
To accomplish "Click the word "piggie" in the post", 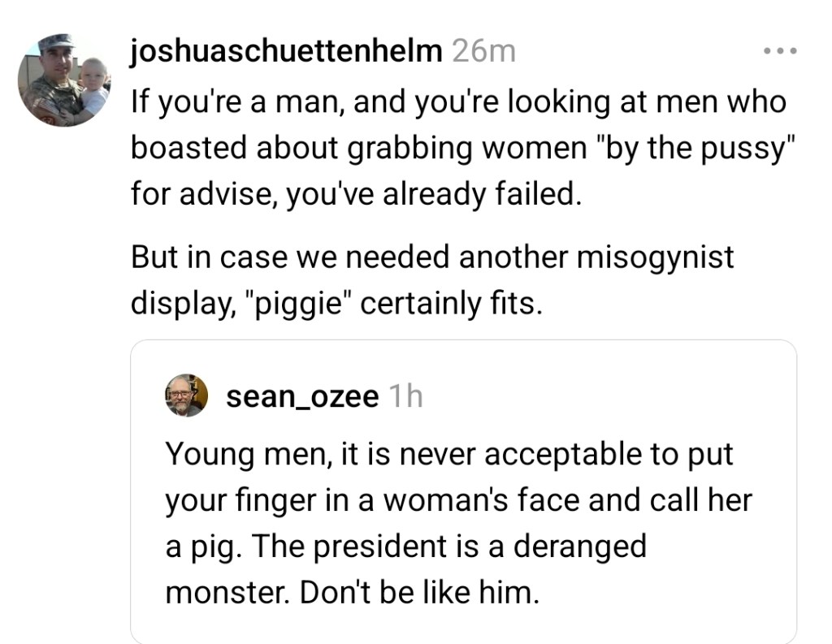I will 299,303.
